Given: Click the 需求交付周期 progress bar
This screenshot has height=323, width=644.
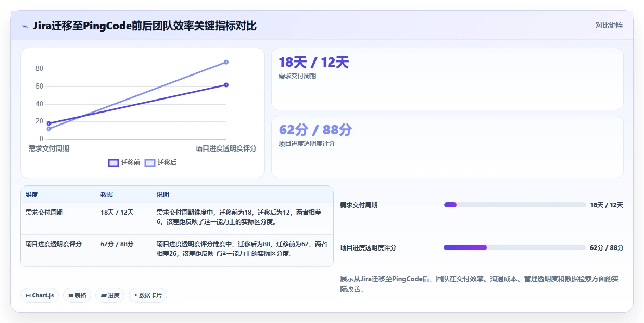Looking at the screenshot, I should tap(515, 205).
